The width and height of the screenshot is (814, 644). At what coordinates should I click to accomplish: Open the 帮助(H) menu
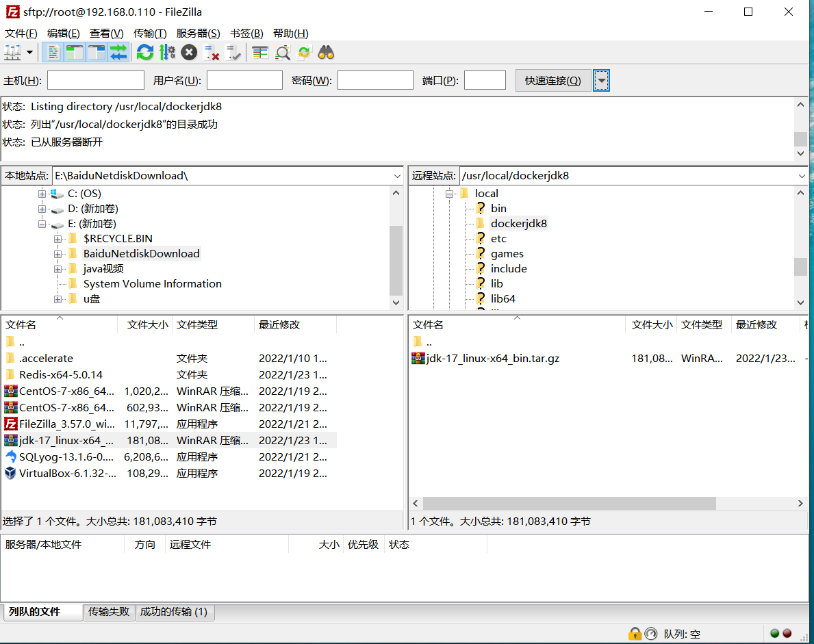click(291, 34)
